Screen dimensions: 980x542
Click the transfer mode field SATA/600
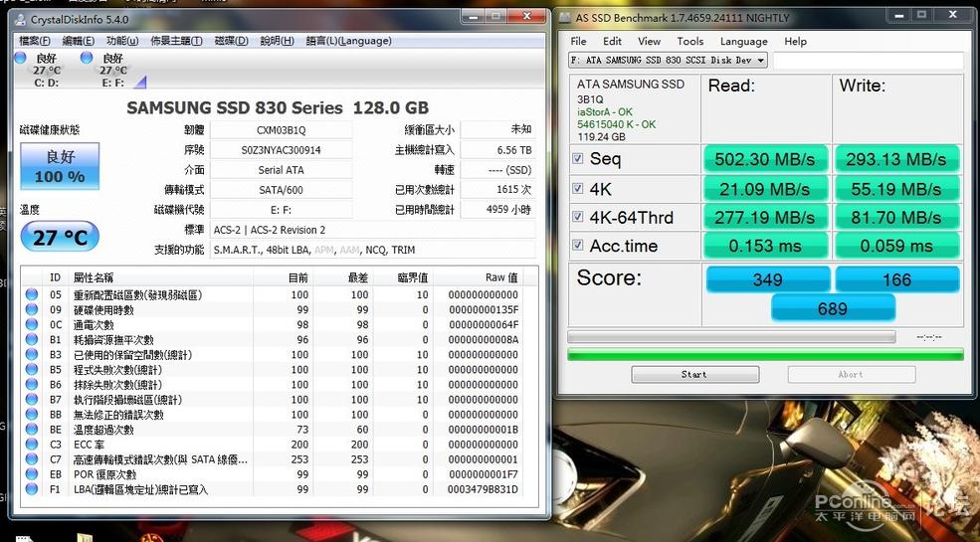(282, 190)
